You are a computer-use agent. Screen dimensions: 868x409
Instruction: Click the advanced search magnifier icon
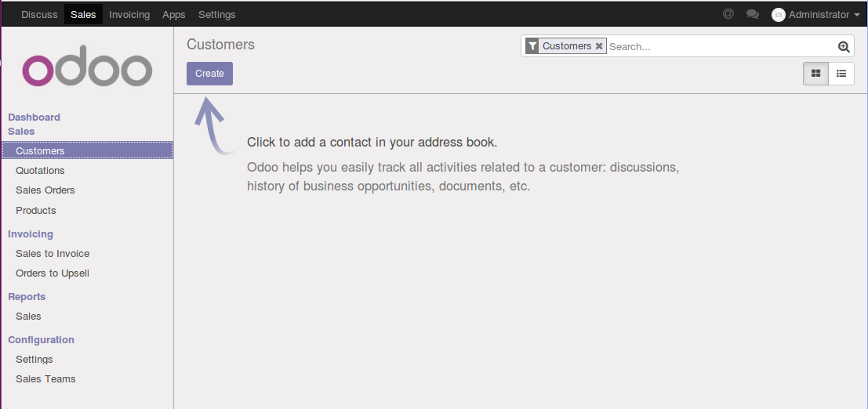tap(844, 46)
